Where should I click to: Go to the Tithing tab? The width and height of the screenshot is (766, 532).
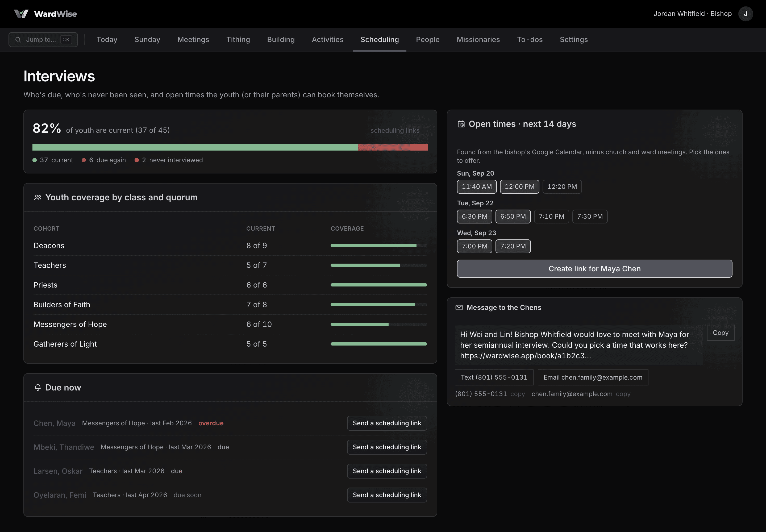tap(238, 40)
